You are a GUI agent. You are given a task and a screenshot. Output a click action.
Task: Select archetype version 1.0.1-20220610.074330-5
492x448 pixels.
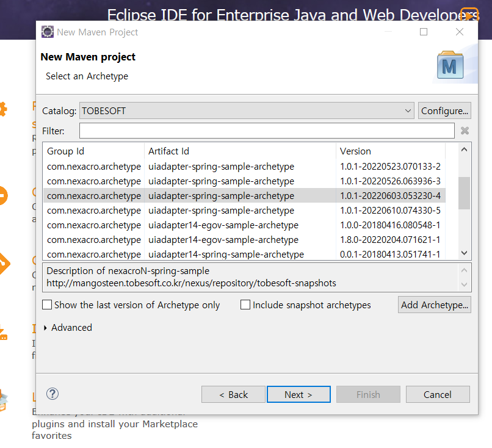click(x=244, y=211)
